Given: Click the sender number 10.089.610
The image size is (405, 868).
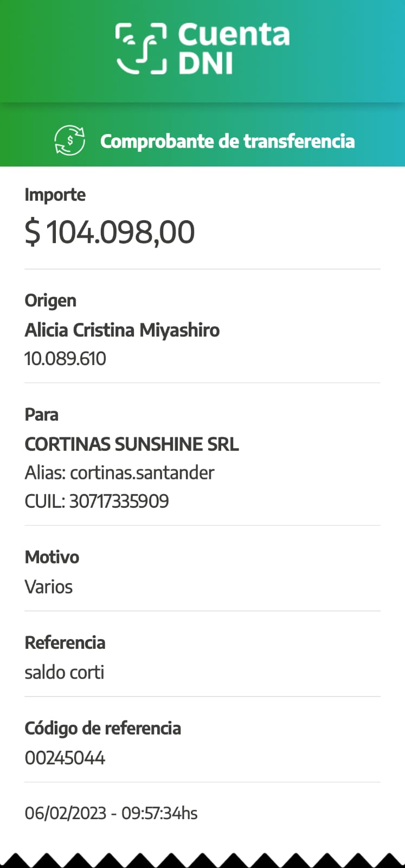Looking at the screenshot, I should pyautogui.click(x=65, y=359).
